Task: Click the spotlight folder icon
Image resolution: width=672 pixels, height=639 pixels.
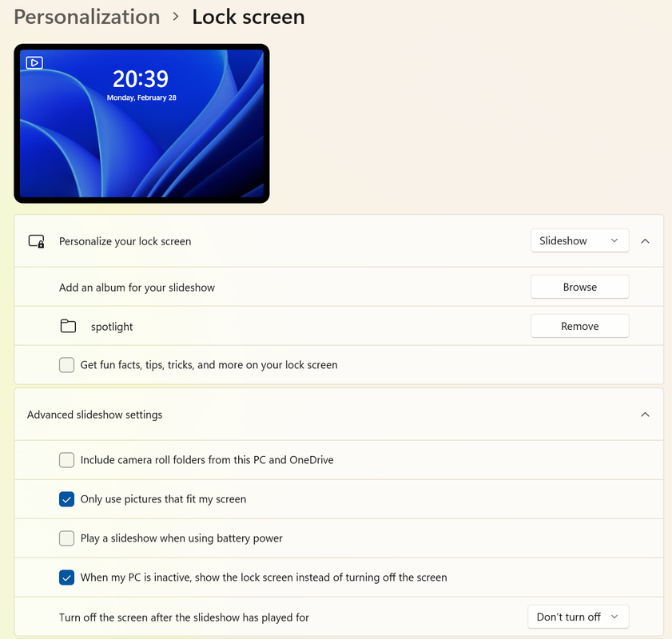Action: coord(68,327)
